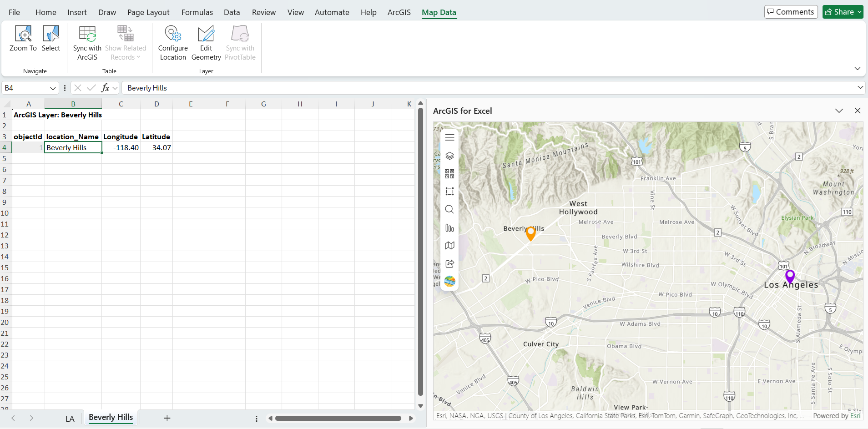Collapse the ribbon using the chevron
The height and width of the screenshot is (429, 868).
point(857,69)
